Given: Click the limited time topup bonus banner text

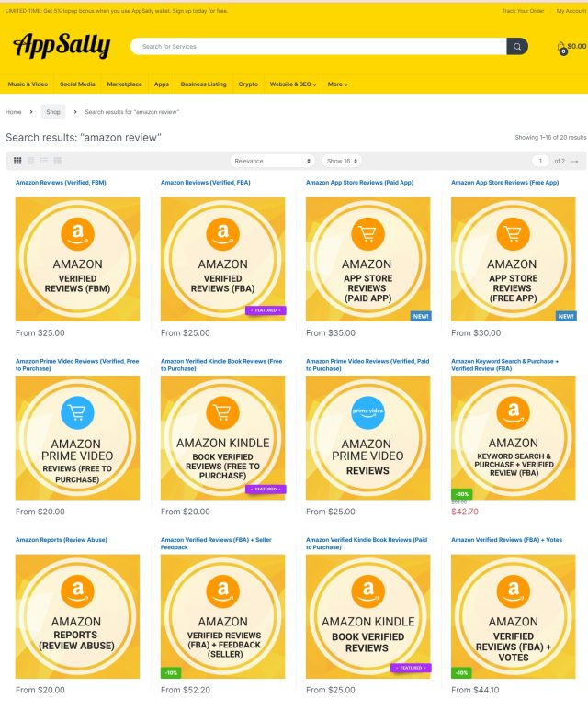Looking at the screenshot, I should [117, 11].
